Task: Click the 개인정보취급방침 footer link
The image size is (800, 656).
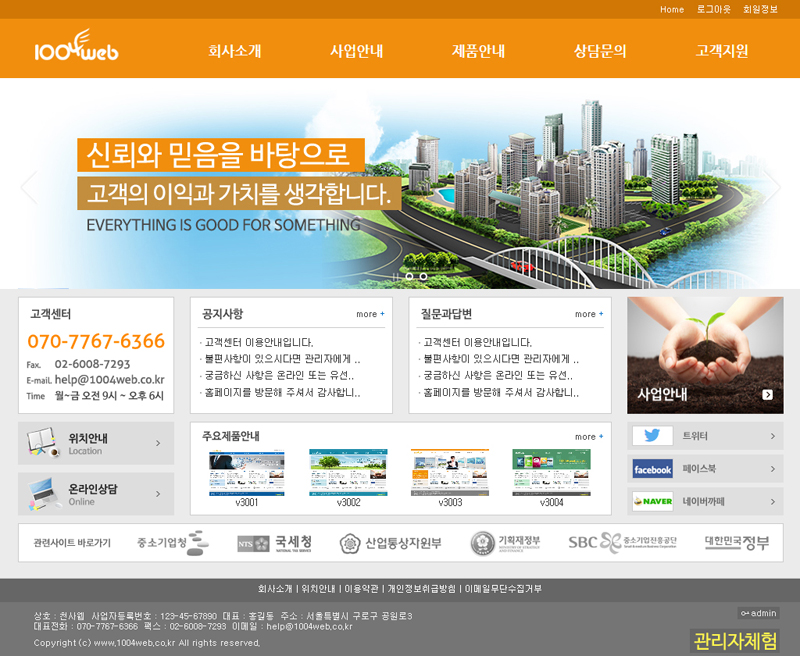Action: tap(421, 589)
